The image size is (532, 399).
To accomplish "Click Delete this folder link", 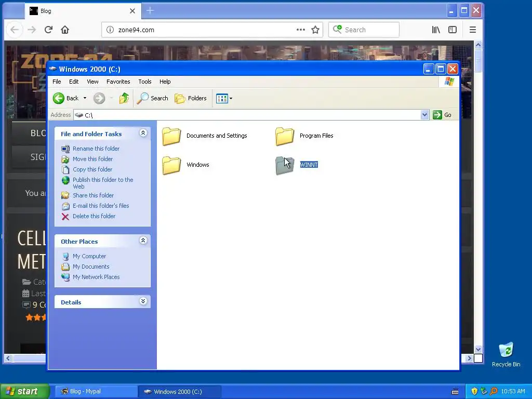I will click(x=94, y=216).
